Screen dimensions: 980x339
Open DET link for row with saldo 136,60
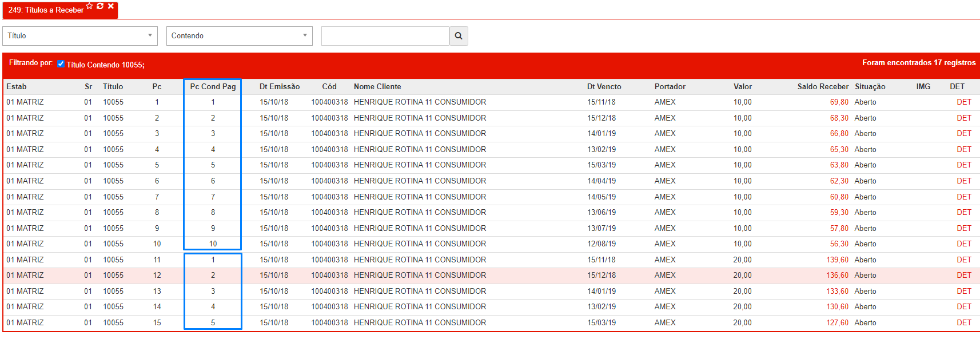[964, 275]
